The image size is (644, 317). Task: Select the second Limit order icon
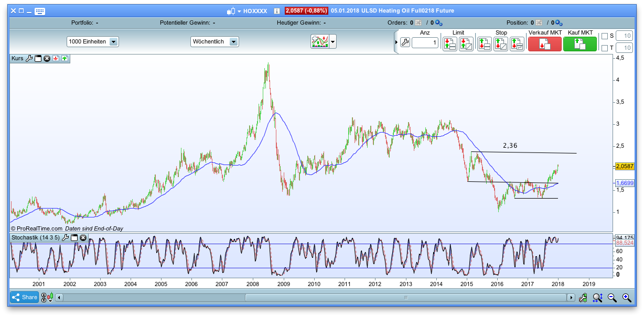click(465, 43)
